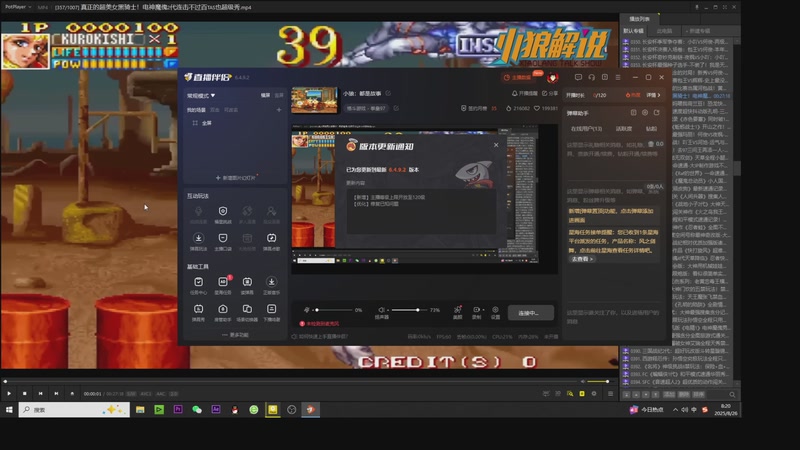Open the PotPlayer title menu dropdown
The width and height of the screenshot is (800, 450).
[x=18, y=7]
